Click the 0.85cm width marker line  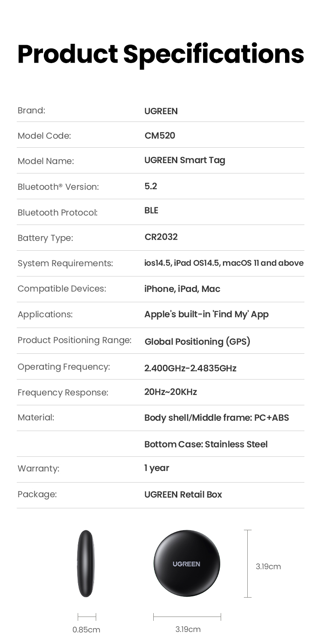point(87,617)
